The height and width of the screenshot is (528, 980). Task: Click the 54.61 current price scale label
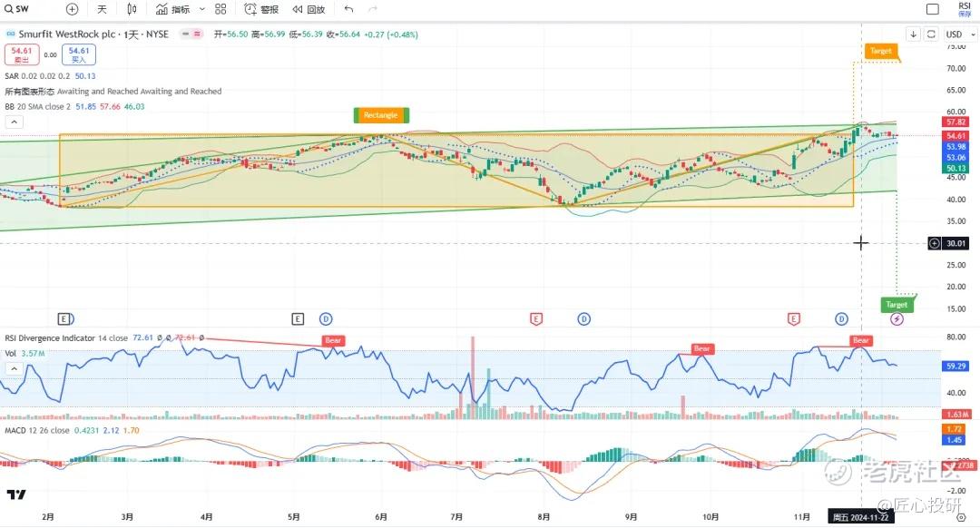point(955,135)
